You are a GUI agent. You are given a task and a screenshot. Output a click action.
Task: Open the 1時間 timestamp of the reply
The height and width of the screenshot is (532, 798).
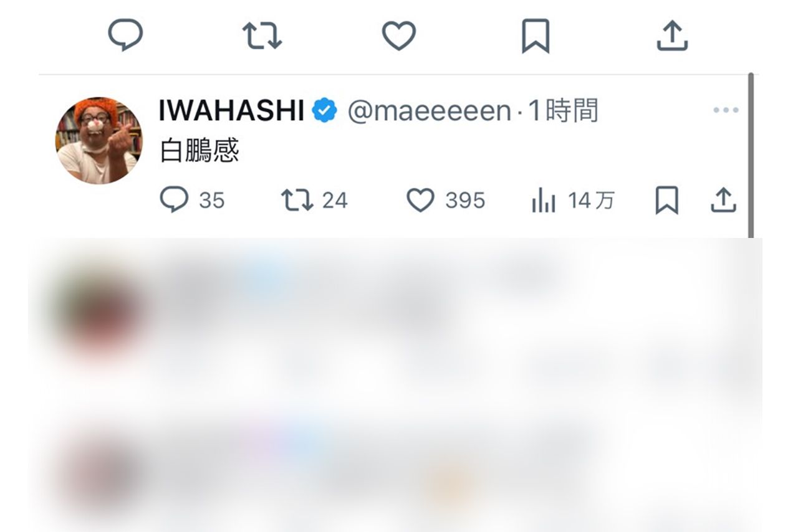[564, 112]
